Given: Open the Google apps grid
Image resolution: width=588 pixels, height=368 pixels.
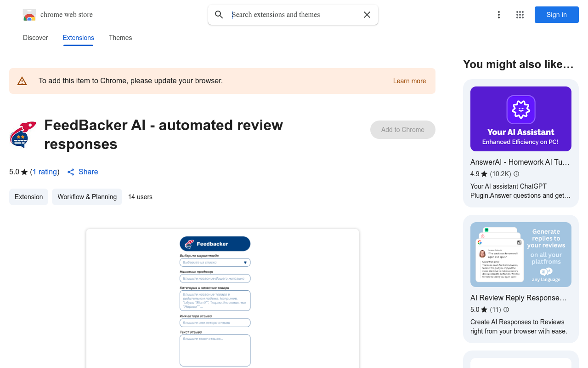Looking at the screenshot, I should point(520,15).
